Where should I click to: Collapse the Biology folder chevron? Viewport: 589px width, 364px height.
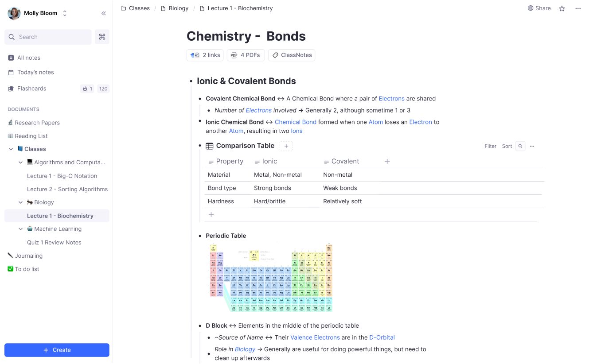tap(20, 202)
